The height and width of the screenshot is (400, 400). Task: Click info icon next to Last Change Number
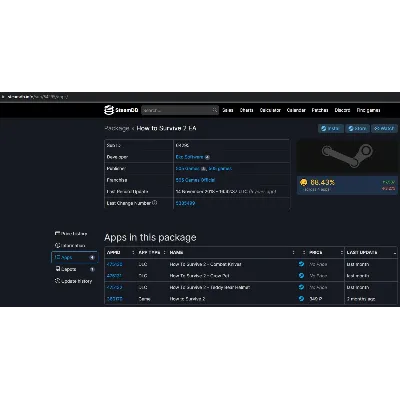154,203
